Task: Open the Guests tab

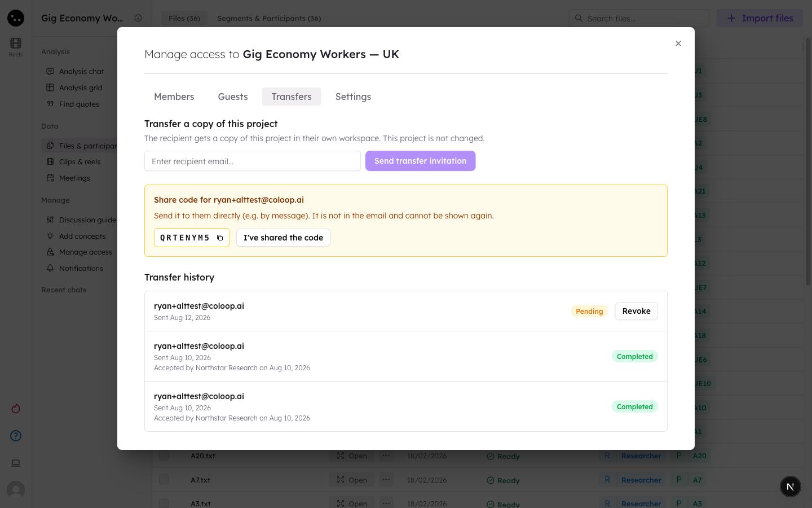Action: (233, 97)
